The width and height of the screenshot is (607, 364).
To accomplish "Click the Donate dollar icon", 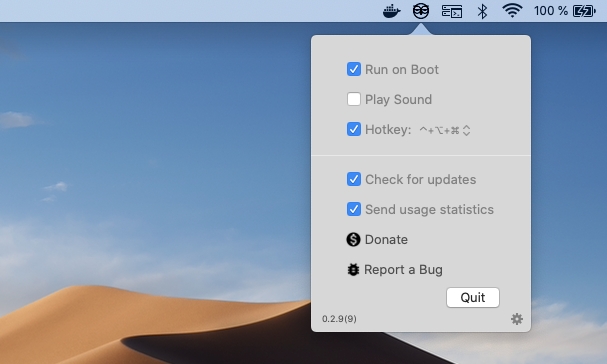I will click(x=353, y=239).
